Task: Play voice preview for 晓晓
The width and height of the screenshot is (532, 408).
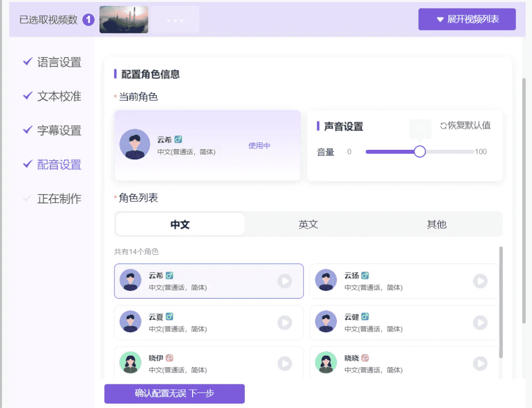Action: (x=480, y=364)
